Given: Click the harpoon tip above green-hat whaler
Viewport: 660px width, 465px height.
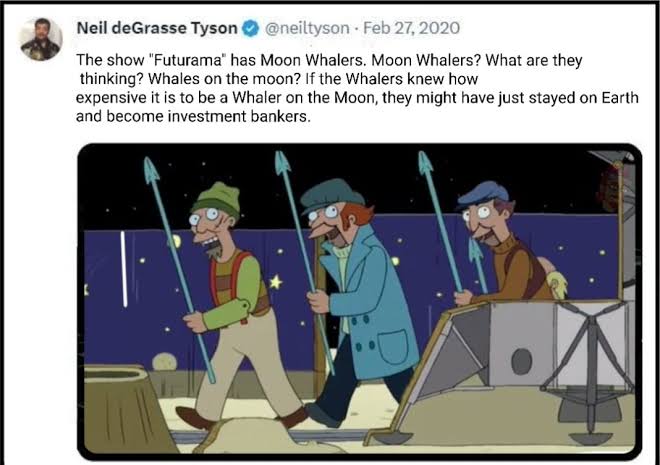Looking at the screenshot, I should (x=151, y=170).
